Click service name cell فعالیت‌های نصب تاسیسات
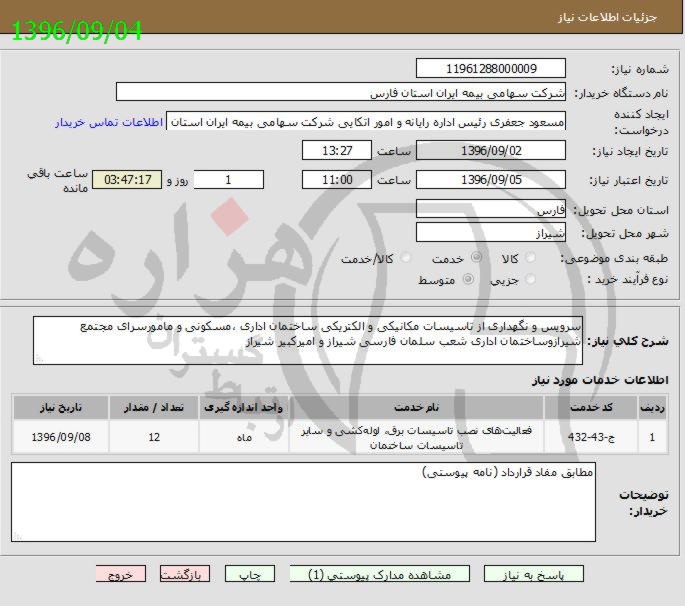This screenshot has height=606, width=685. click(416, 437)
